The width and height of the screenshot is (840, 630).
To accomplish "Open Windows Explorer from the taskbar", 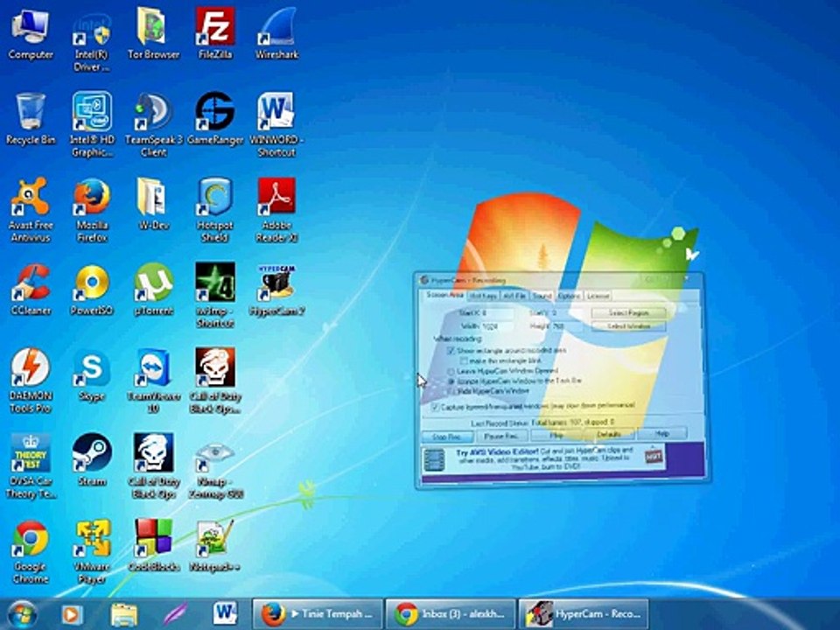I will point(123,614).
